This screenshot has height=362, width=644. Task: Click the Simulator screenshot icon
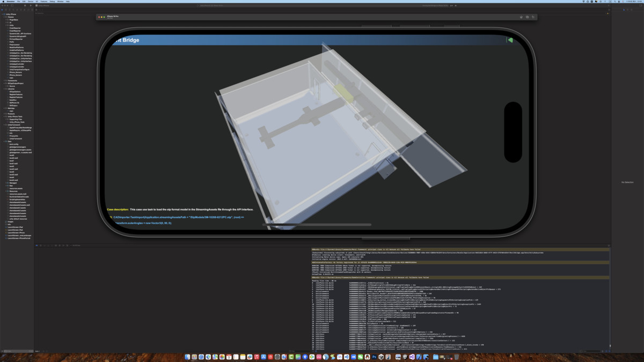tap(527, 17)
